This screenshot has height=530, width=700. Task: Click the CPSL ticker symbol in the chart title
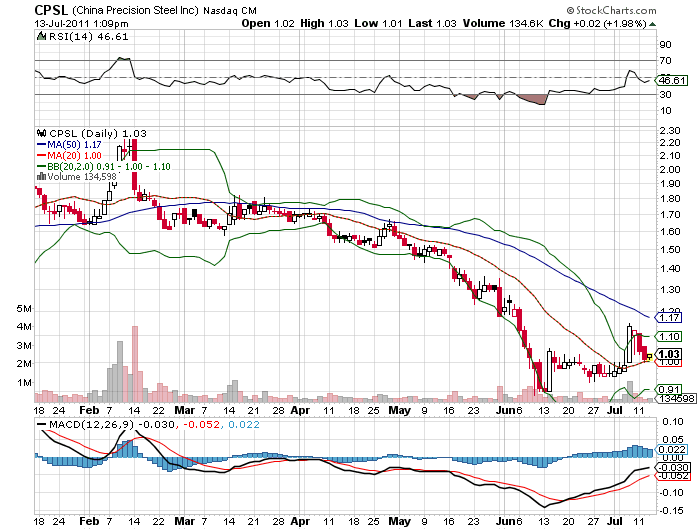click(51, 10)
